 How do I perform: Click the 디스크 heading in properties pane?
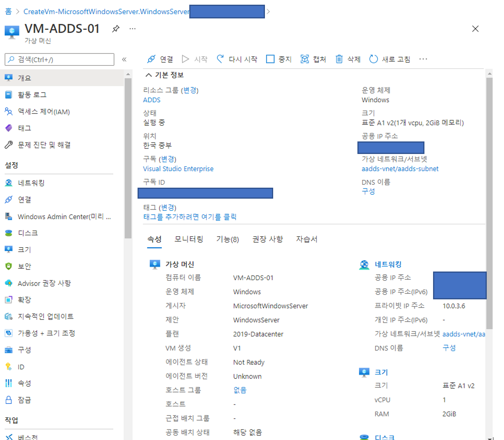(x=384, y=437)
